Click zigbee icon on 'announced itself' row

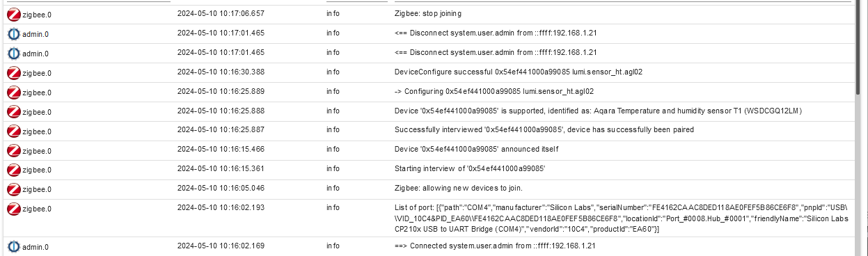13,150
